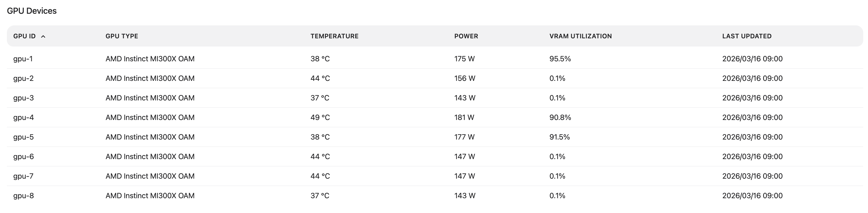The image size is (868, 213).
Task: Select the AMD Instinct MI300X OAM label on gpu-3
Action: click(150, 98)
